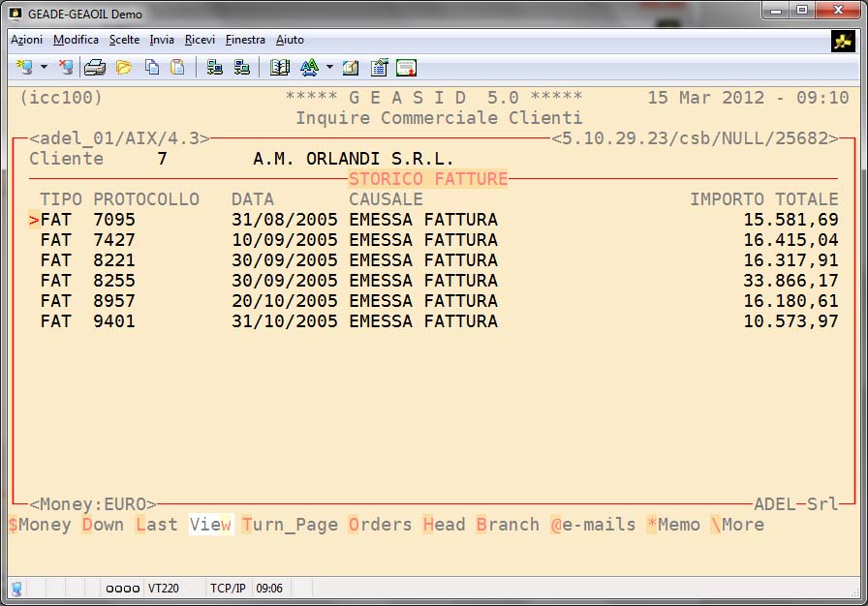Click the copy icon in toolbar

coord(152,67)
